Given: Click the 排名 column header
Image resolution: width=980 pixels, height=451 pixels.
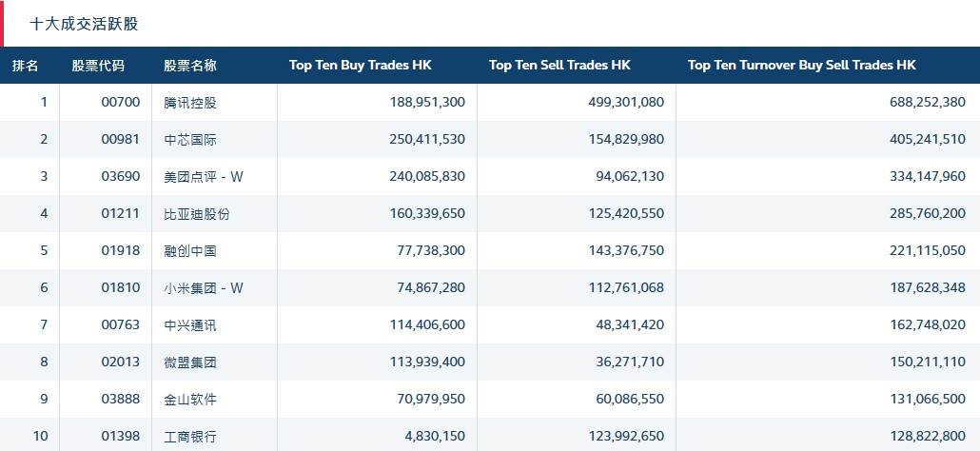Looking at the screenshot, I should [26, 66].
